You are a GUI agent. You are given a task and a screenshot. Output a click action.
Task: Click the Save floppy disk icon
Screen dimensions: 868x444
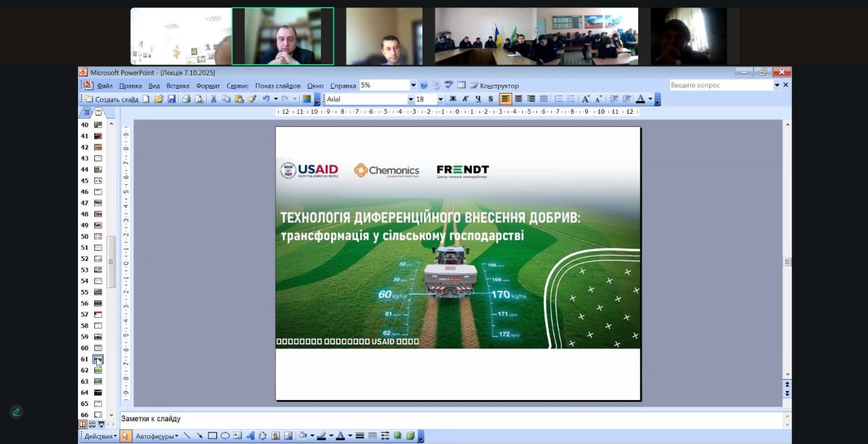click(172, 99)
